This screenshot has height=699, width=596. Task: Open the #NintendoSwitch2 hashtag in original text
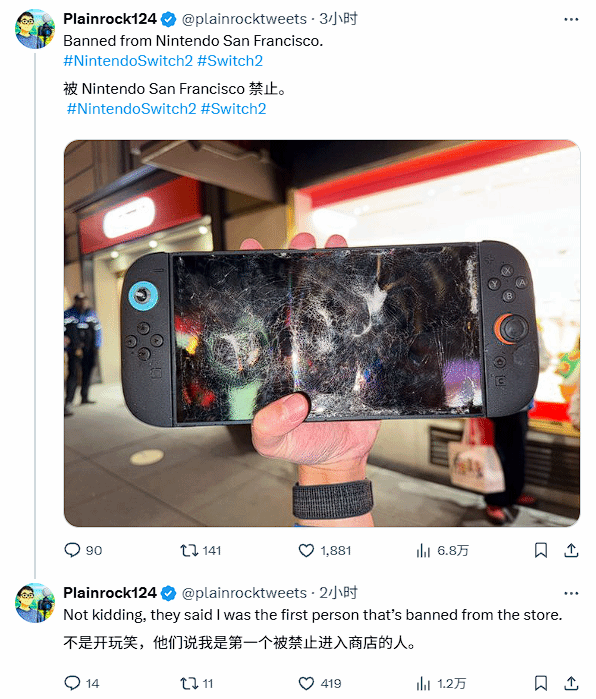tap(128, 61)
